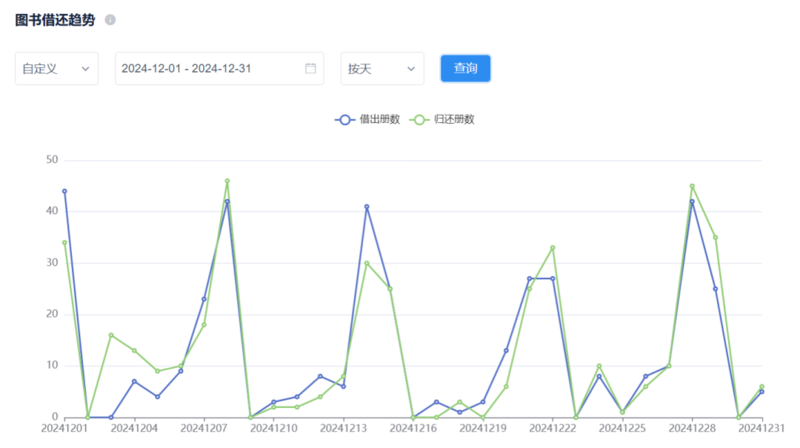Select the green peak point of 45 at 20241228

pyautogui.click(x=692, y=186)
